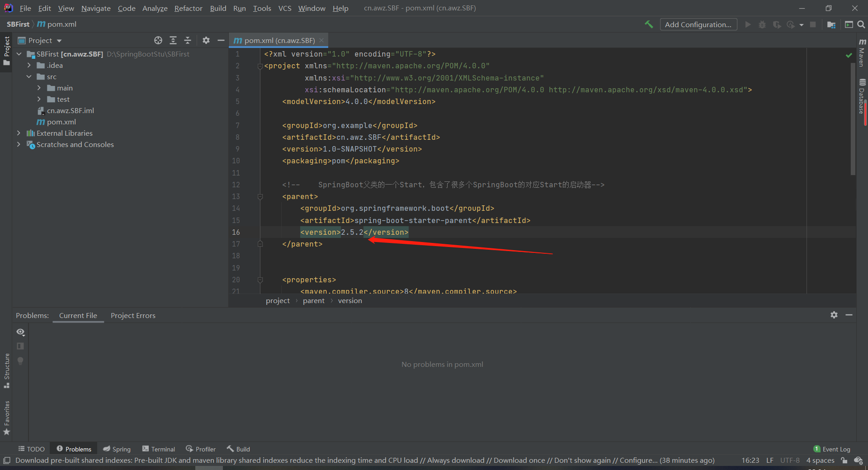Click Expand All in Project panel
Screen dimensions: 868x470
coord(173,40)
